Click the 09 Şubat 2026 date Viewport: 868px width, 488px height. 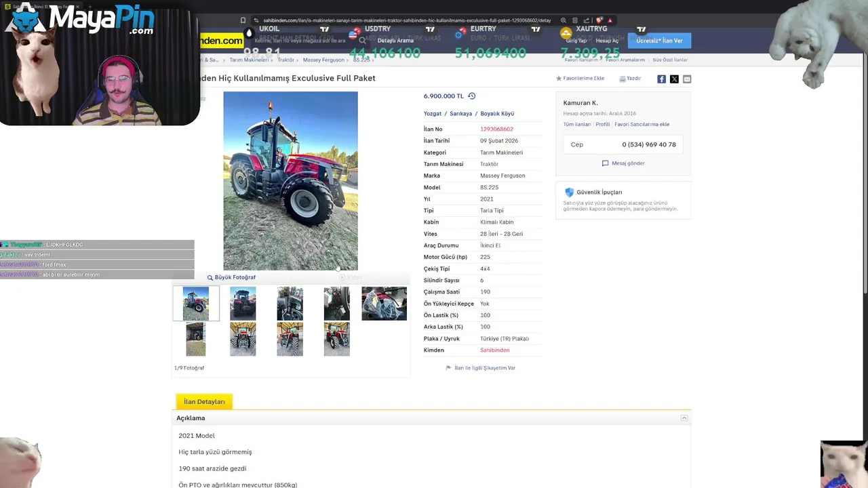tap(499, 141)
